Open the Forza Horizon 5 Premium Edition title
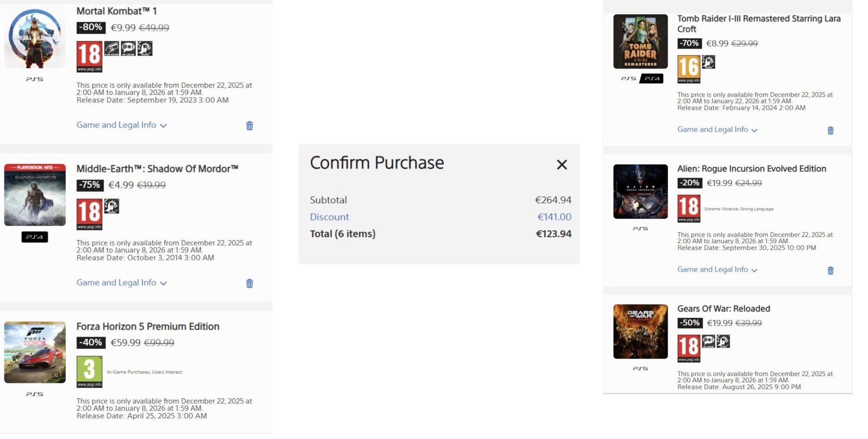 point(148,326)
